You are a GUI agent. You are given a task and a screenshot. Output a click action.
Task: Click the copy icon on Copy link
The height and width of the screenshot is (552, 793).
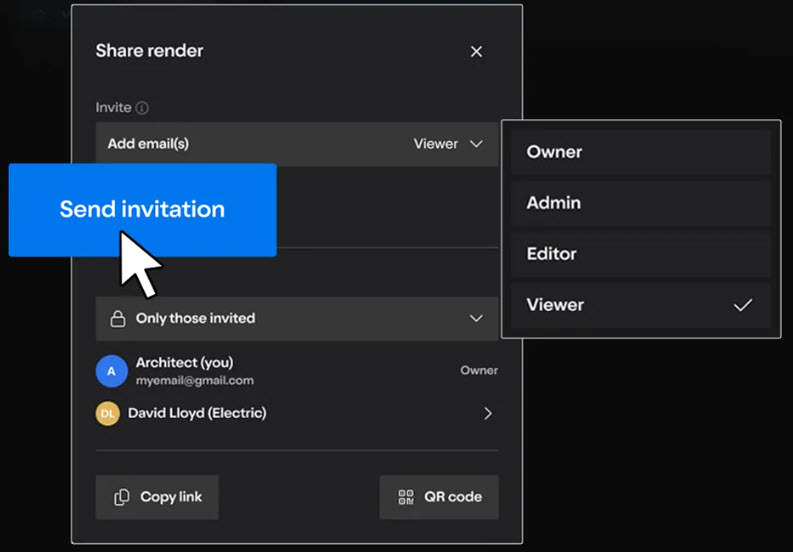point(122,497)
